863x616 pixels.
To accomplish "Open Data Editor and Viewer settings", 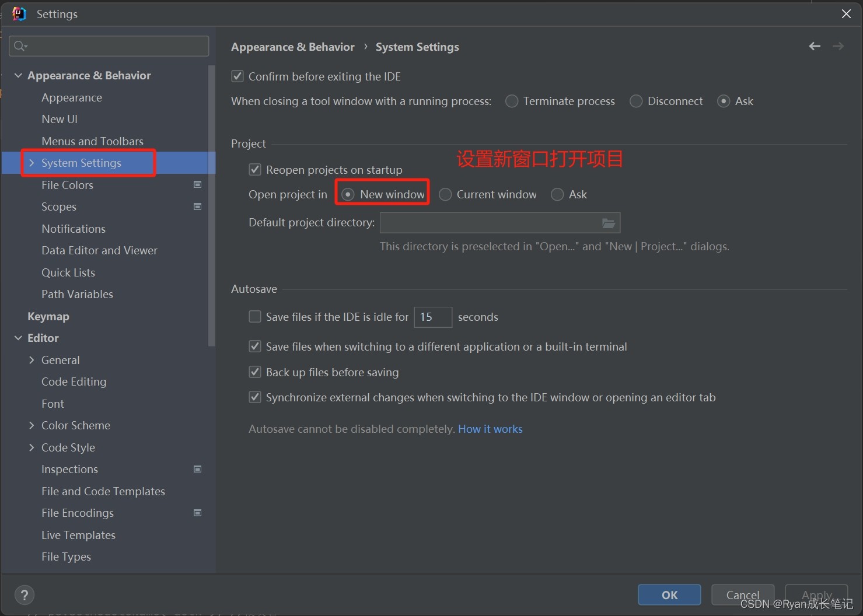I will point(99,250).
